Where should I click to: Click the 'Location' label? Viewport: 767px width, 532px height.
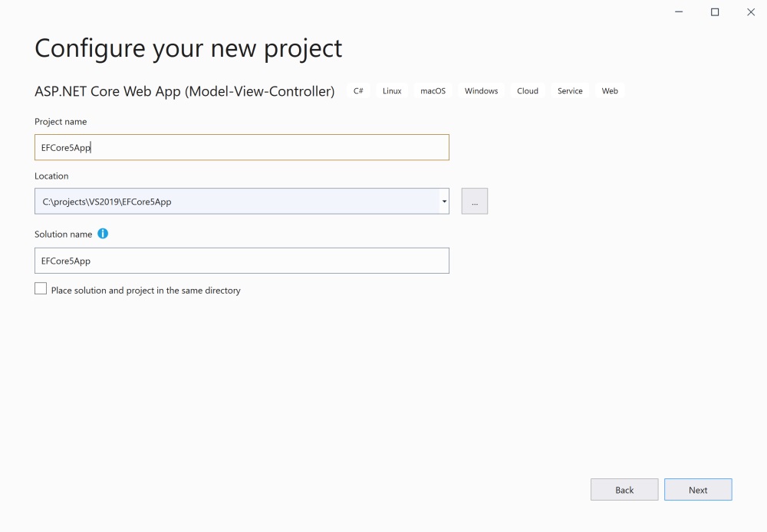(x=51, y=176)
